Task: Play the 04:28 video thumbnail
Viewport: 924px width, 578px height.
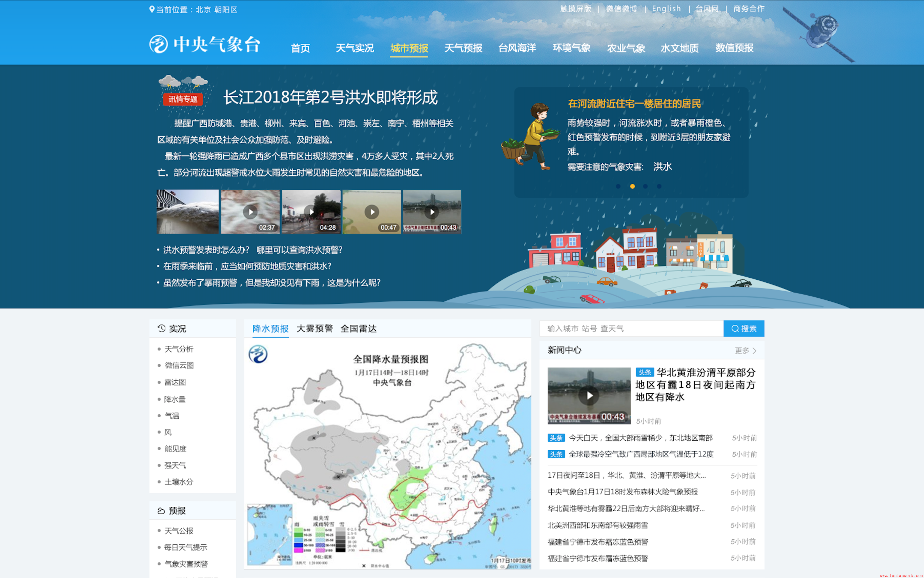Action: coord(311,212)
